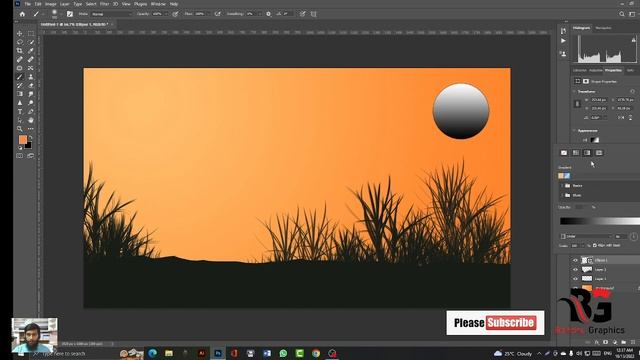Click the Opacity field in options bar
This screenshot has height=360, width=640.
158,14
